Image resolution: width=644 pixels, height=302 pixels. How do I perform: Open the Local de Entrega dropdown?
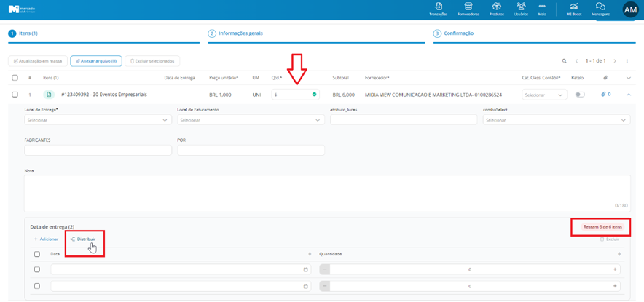coord(98,120)
